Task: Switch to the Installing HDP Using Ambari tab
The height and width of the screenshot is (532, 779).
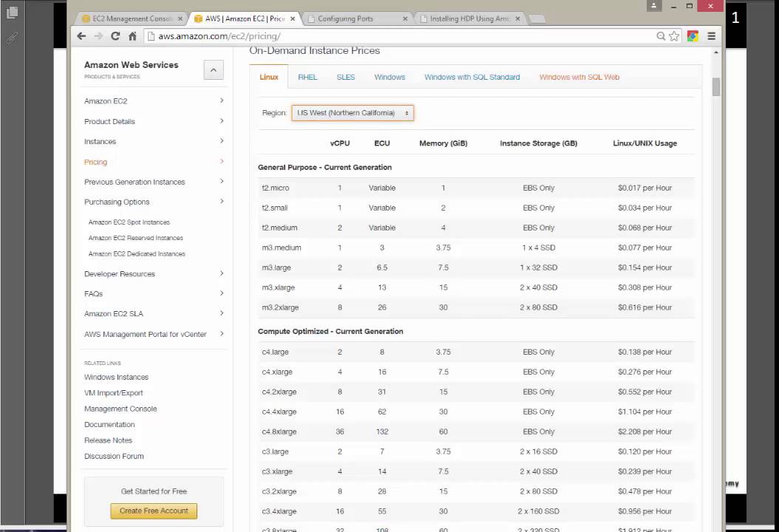Action: point(469,18)
